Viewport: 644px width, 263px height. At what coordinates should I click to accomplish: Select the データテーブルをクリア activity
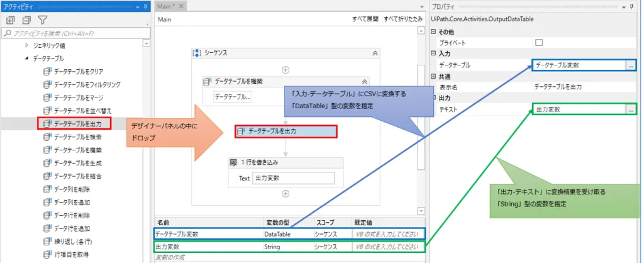[x=74, y=72]
